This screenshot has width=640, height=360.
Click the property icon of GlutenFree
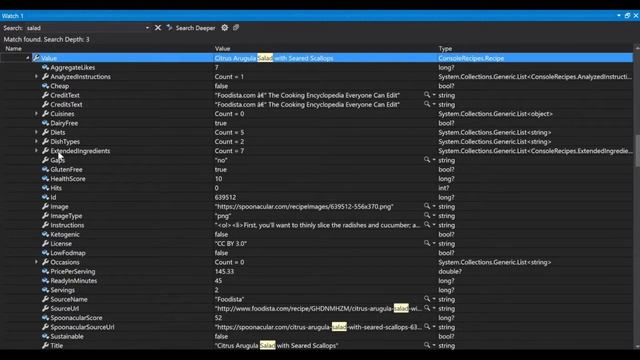[45, 169]
